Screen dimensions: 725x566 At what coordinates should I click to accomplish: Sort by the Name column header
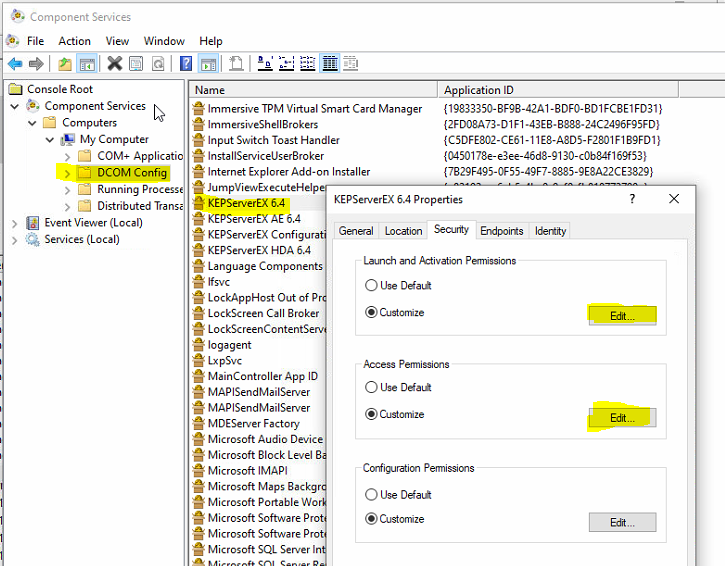[313, 90]
